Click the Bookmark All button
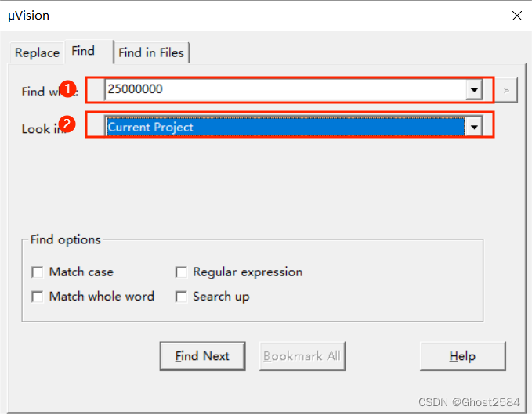This screenshot has width=532, height=414. [302, 356]
